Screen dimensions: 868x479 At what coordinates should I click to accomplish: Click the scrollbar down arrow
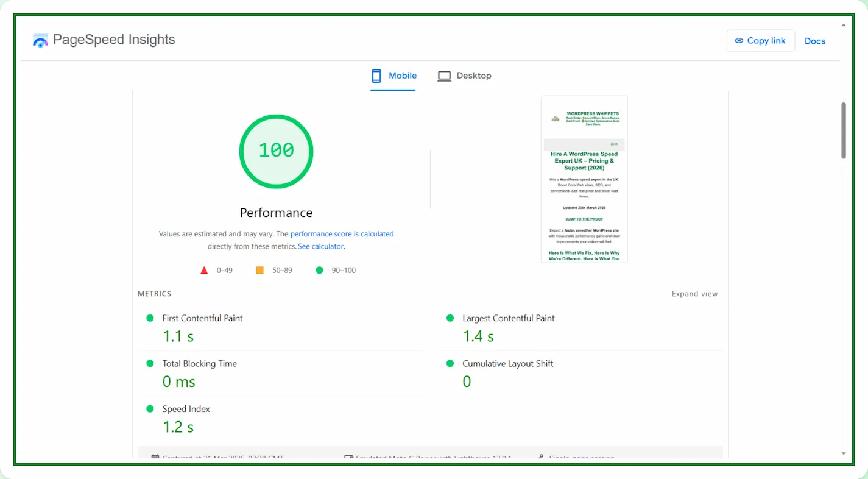click(x=844, y=453)
